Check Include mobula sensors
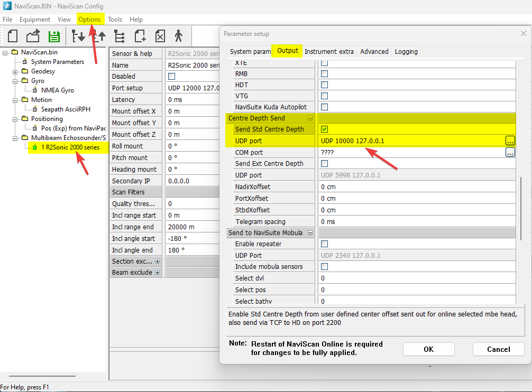532x392 pixels. pyautogui.click(x=324, y=266)
